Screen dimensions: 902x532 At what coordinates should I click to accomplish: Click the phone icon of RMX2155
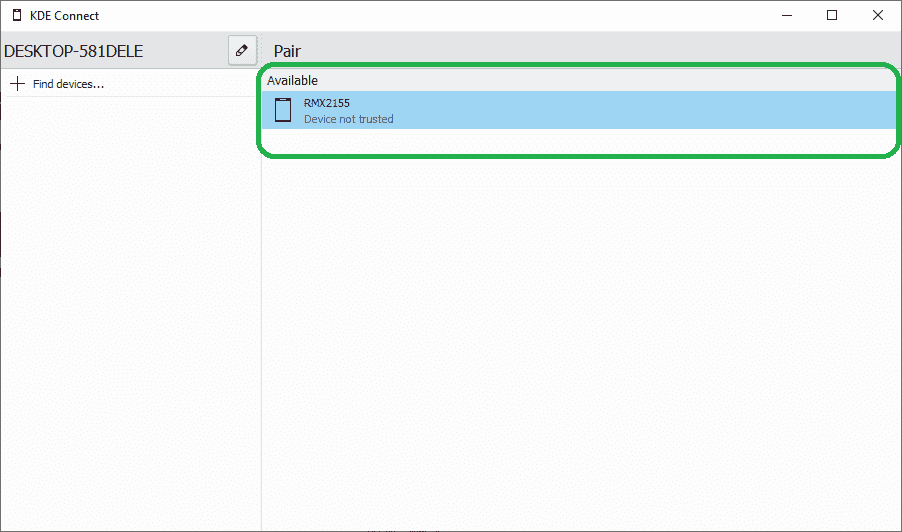click(x=283, y=110)
